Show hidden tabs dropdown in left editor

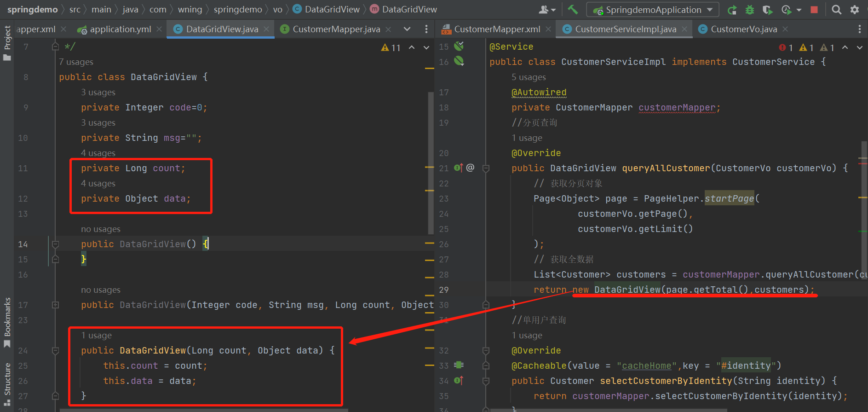pos(407,29)
